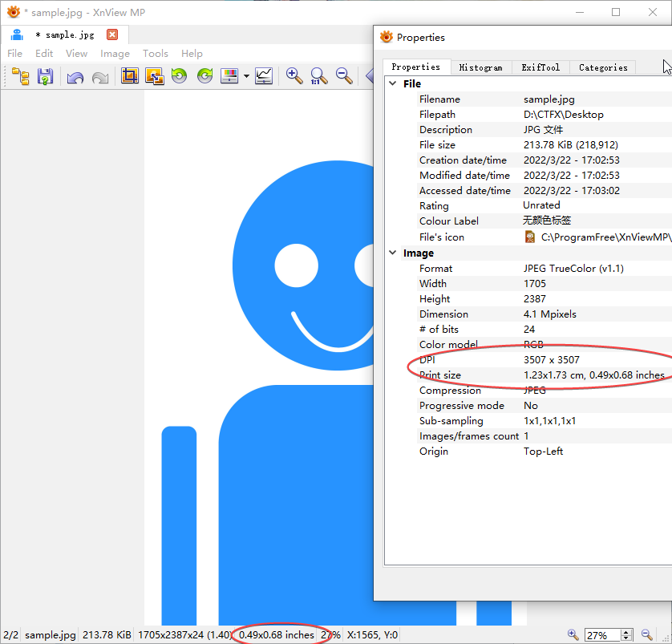Image resolution: width=672 pixels, height=644 pixels.
Task: Undo the last edit with toolbar arrow
Action: pos(75,76)
